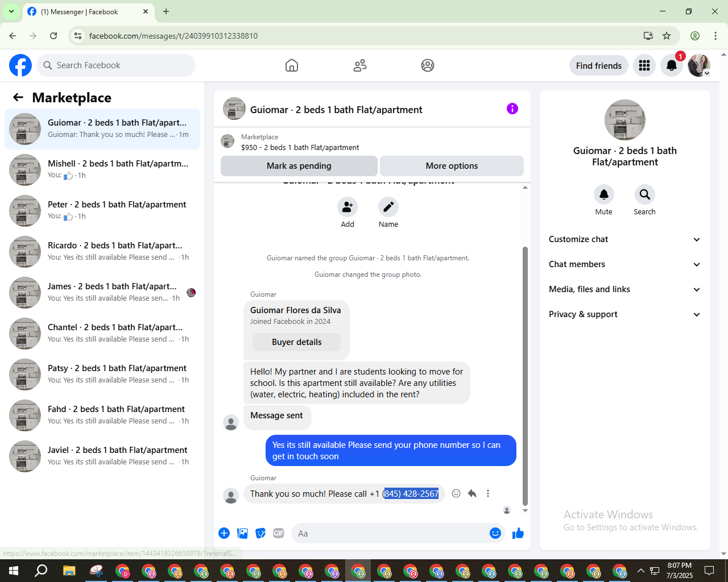Expand Media, files and links section
Image resolution: width=728 pixels, height=582 pixels.
(624, 289)
